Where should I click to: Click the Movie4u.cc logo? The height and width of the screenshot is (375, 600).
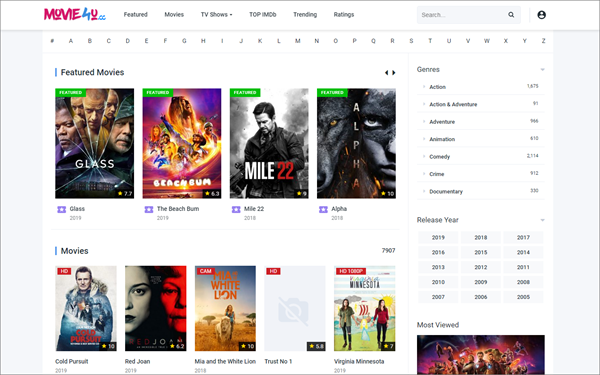click(75, 15)
